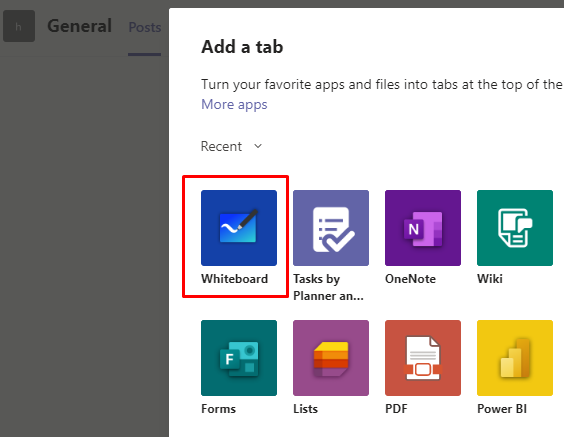Click the Add a tab heading
This screenshot has height=437, width=564.
point(242,47)
